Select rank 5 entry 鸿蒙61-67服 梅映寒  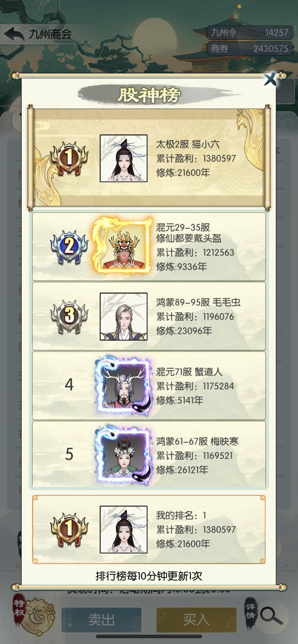click(x=149, y=455)
